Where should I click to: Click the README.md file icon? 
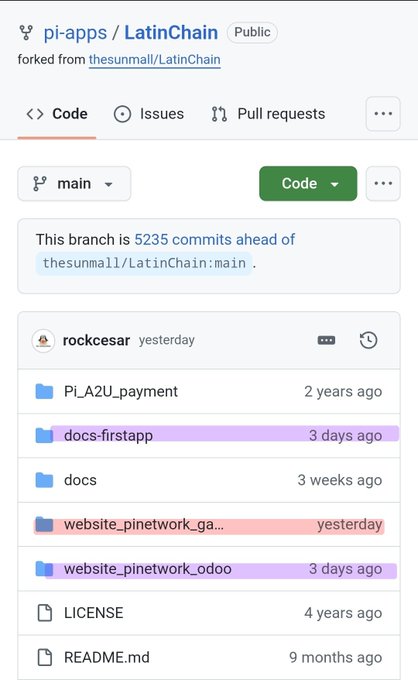[45, 657]
